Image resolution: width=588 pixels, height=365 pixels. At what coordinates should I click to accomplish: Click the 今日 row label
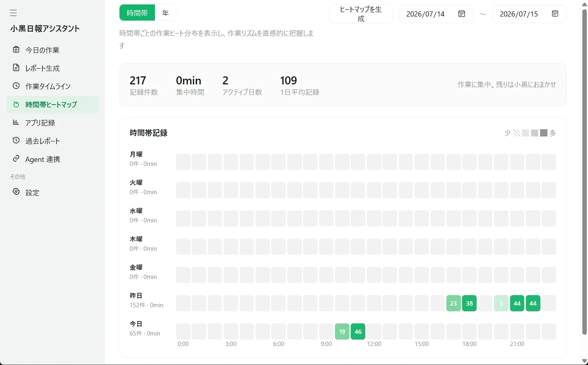136,324
